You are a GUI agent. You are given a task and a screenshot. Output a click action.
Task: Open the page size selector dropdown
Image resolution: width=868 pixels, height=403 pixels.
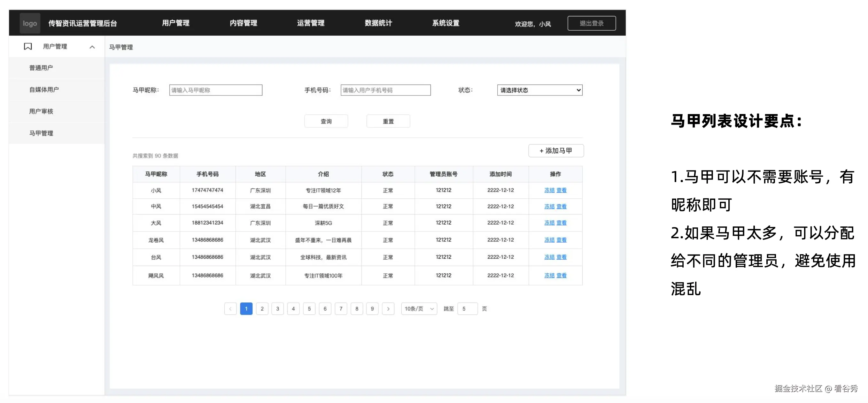tap(419, 308)
